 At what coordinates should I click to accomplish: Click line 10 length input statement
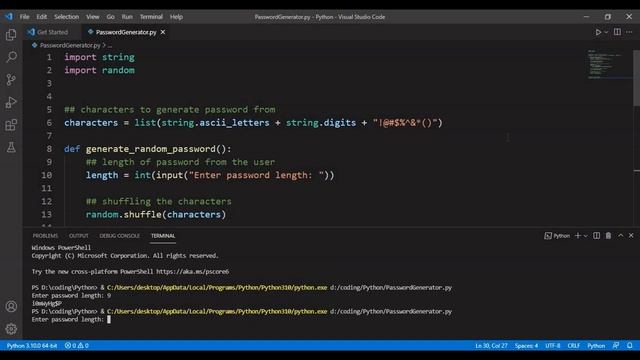210,175
